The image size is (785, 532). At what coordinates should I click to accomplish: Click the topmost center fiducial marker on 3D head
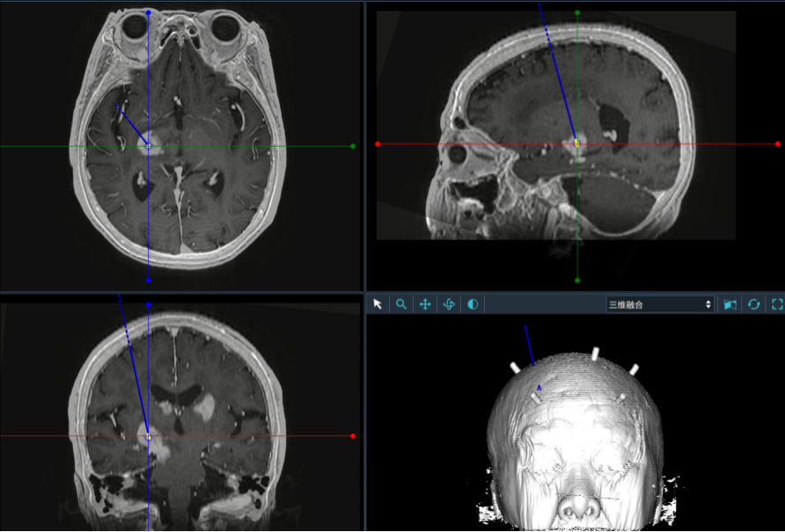[x=595, y=353]
